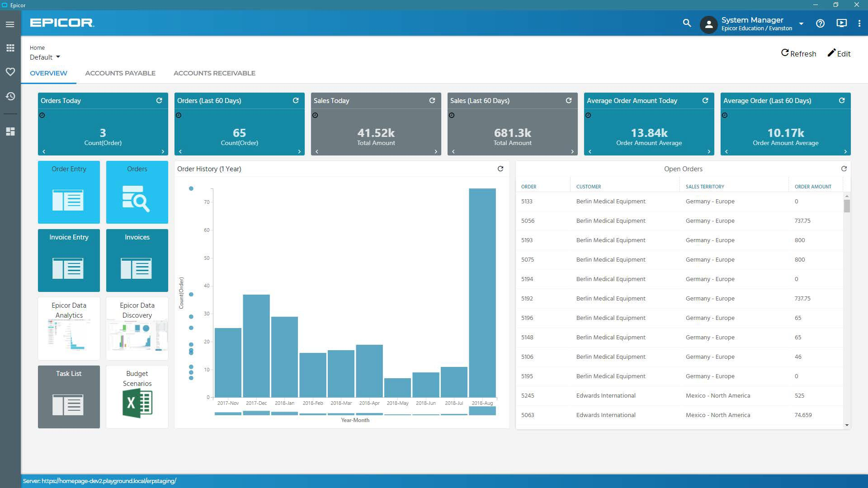Click the vertical three-dot overflow menu
This screenshot has width=868, height=488.
tap(859, 23)
